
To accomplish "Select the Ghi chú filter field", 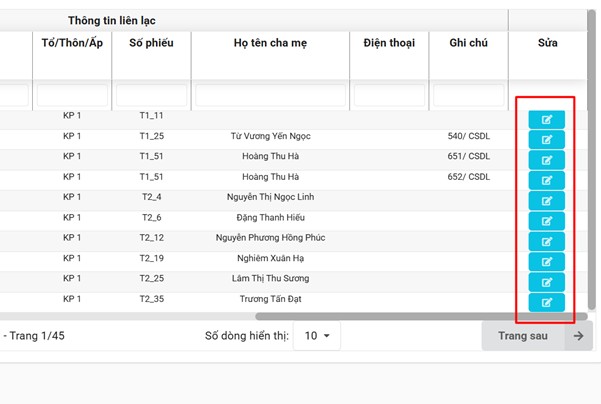I will [x=468, y=96].
